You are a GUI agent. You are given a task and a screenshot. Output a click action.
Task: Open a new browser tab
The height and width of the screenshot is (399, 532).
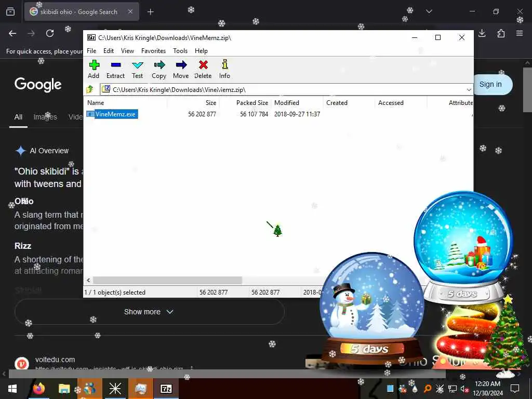151,12
